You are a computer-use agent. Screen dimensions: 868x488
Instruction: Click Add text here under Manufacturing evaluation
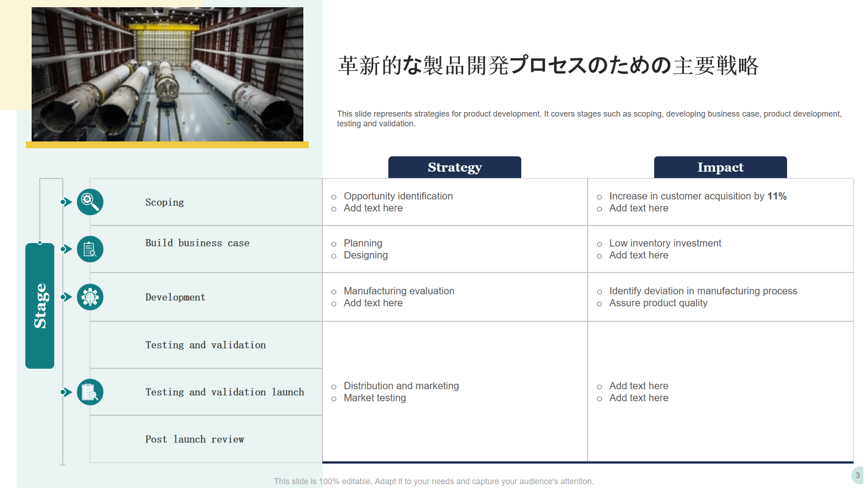point(373,303)
